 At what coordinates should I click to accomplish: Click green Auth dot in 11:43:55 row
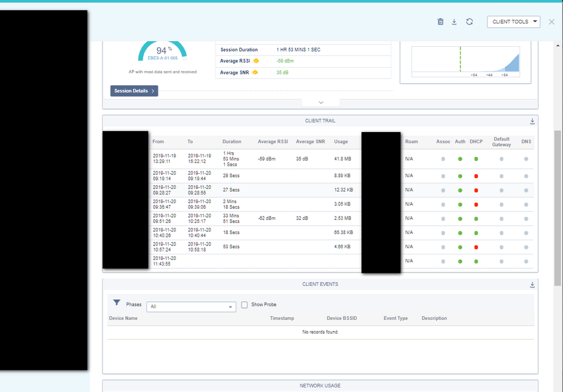pos(460,262)
